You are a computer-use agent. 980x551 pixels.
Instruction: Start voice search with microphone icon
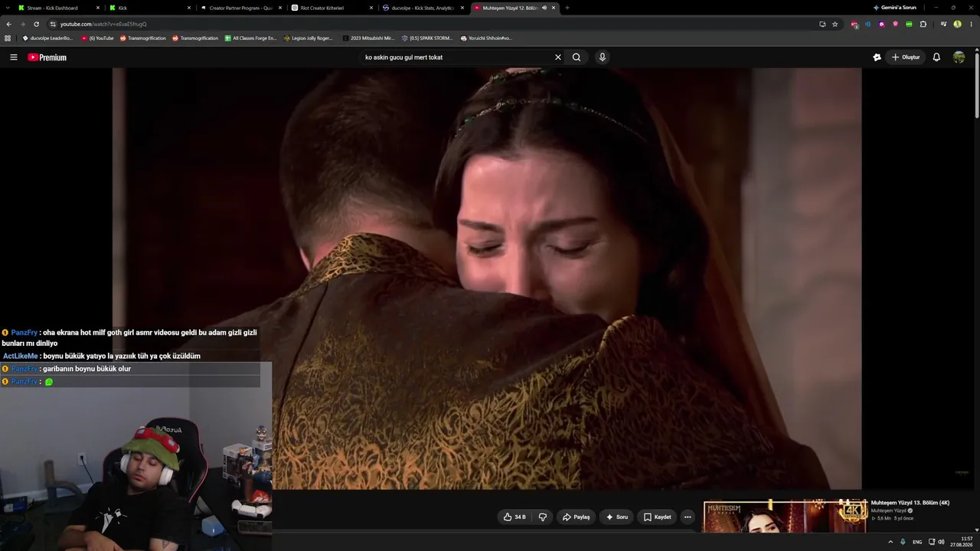[x=603, y=57]
